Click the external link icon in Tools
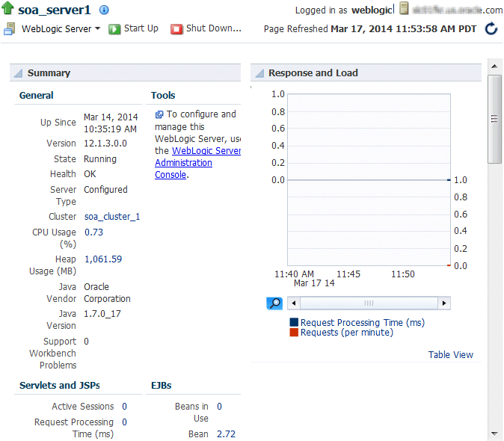Viewport: 504px width, 441px height. click(159, 114)
